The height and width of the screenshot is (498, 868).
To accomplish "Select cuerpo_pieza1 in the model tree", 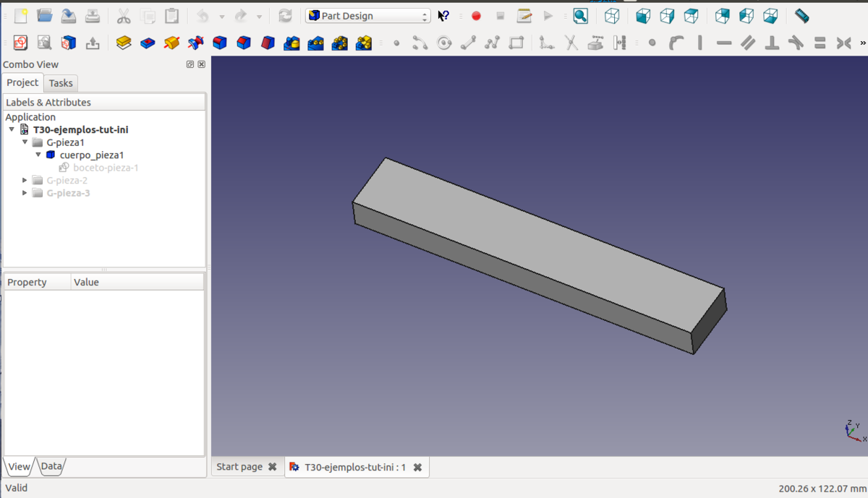I will 91,155.
